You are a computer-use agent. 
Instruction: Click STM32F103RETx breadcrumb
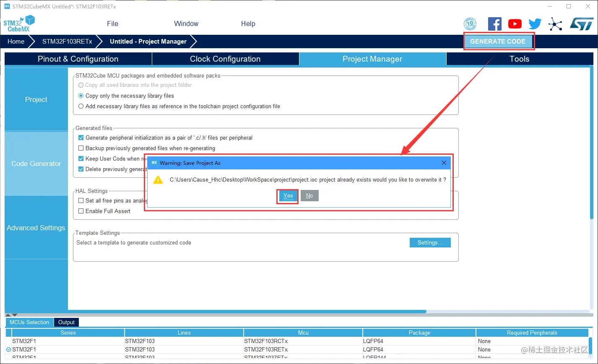pyautogui.click(x=67, y=42)
